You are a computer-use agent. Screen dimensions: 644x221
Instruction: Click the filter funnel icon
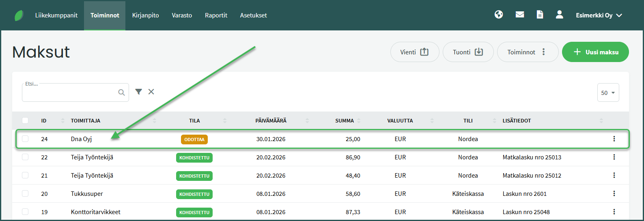click(138, 92)
